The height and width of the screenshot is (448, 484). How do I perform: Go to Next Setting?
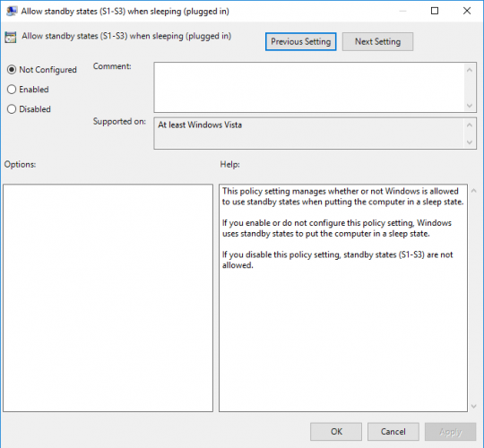(x=377, y=41)
